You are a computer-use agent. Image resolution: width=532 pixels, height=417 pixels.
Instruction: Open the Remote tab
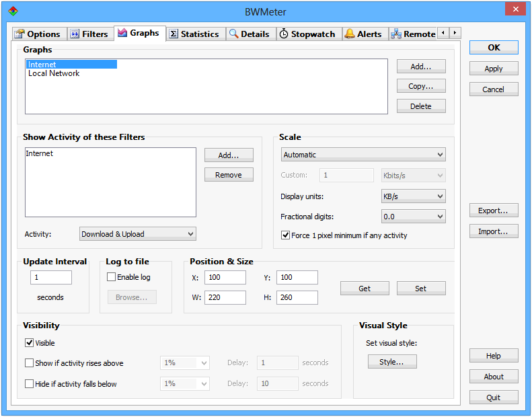tap(412, 34)
